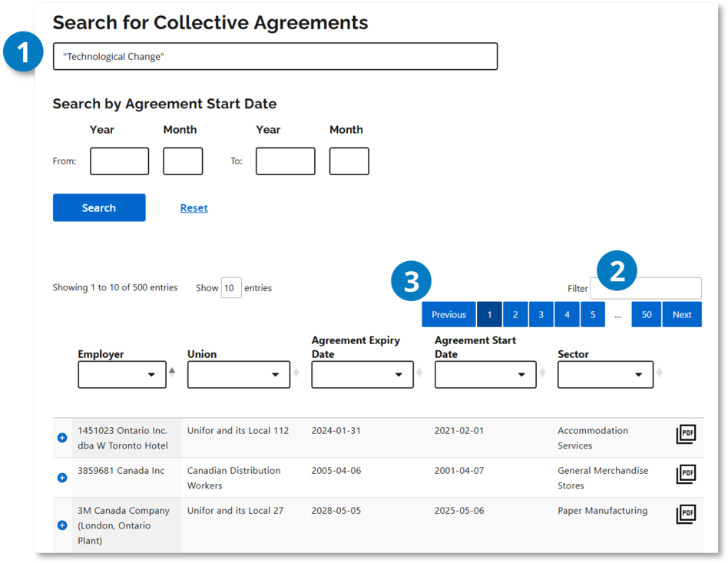Image resolution: width=728 pixels, height=563 pixels.
Task: Select the "Paper Manufacturing" sector cell
Action: (x=602, y=511)
